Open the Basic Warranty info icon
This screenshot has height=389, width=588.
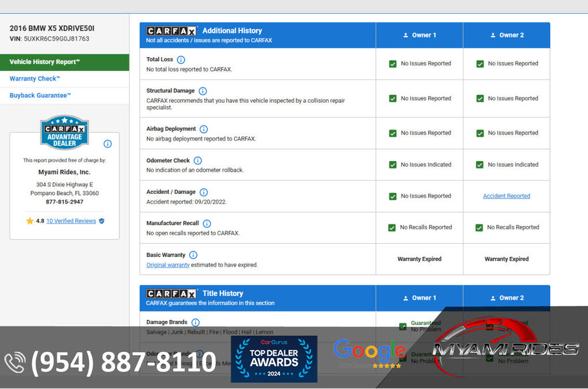[193, 255]
